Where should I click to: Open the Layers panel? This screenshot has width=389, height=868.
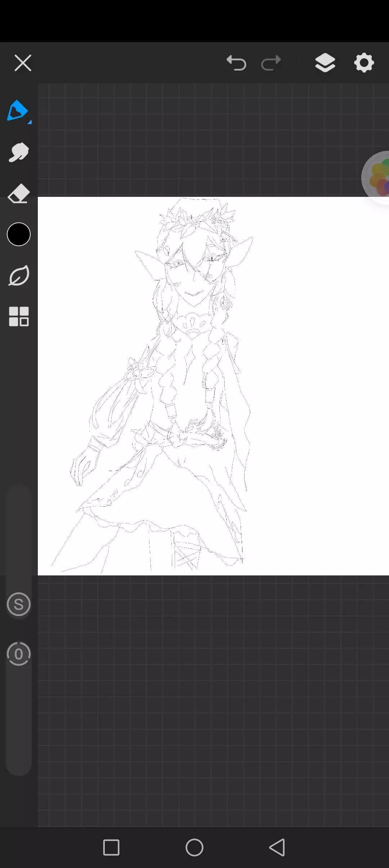coord(325,63)
